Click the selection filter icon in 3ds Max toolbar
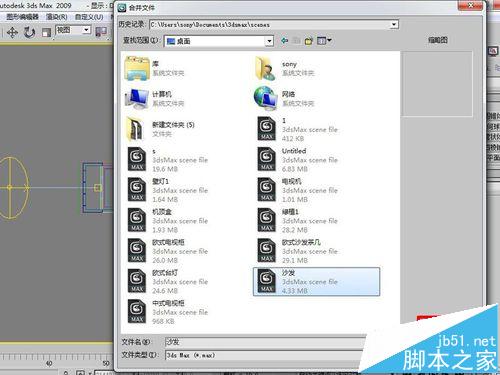 pos(101,32)
